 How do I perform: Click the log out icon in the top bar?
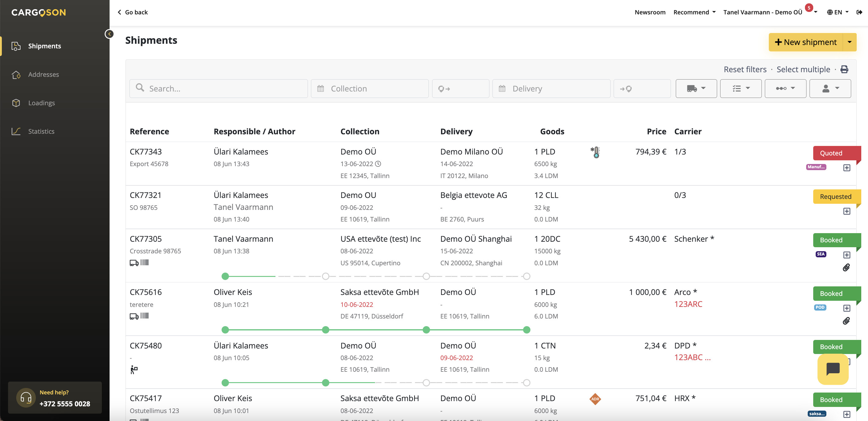click(859, 12)
